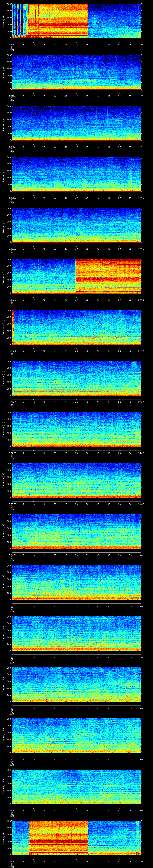Click the 15:30:00 start time label

12,861
